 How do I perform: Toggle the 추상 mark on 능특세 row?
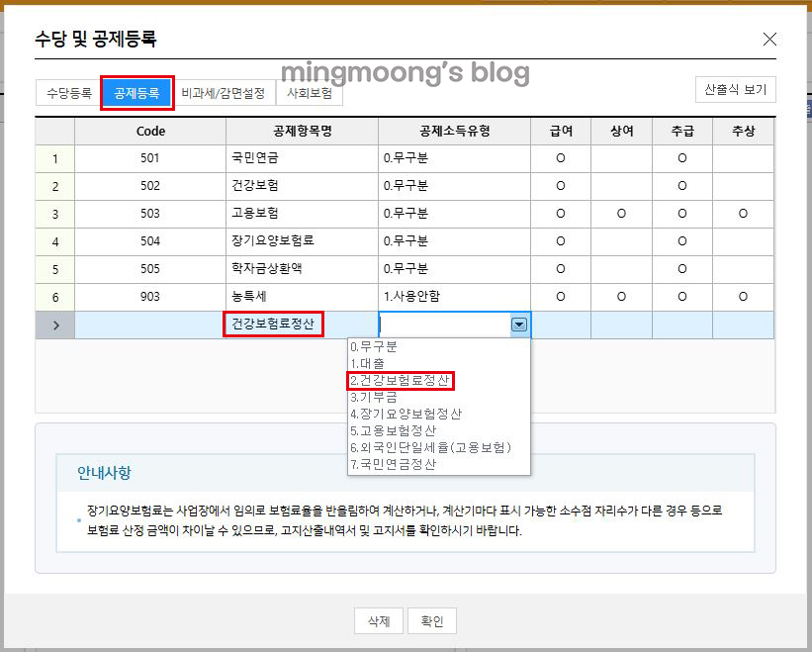click(x=744, y=297)
